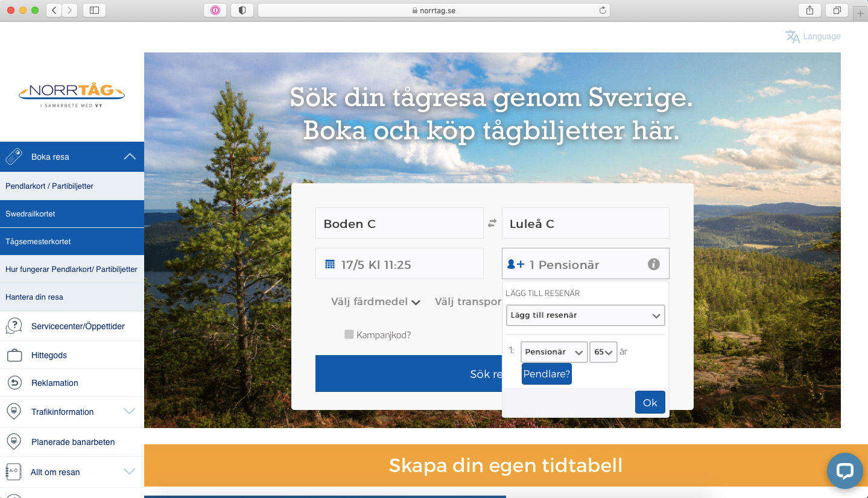The height and width of the screenshot is (498, 868).
Task: Click the Servicecenter question bubble icon
Action: pyautogui.click(x=14, y=326)
